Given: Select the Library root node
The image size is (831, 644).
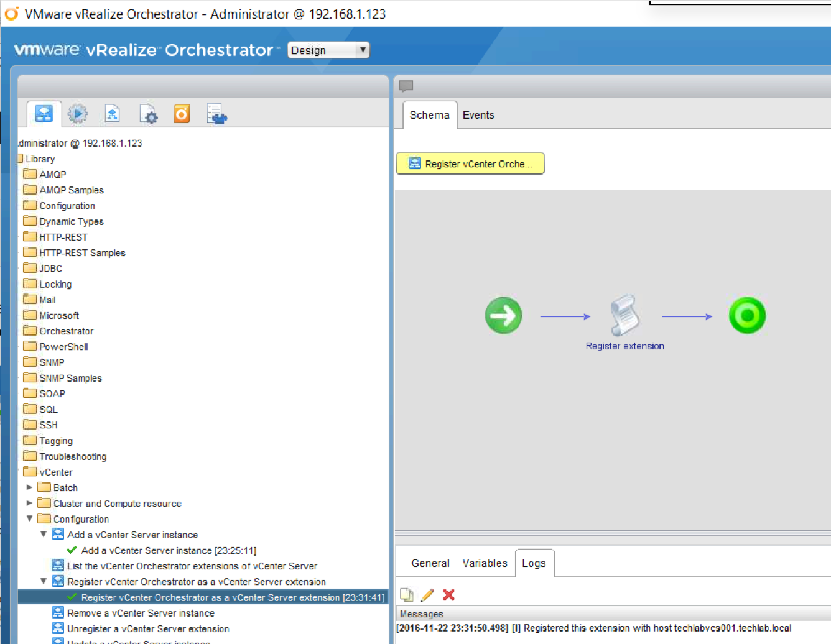Looking at the screenshot, I should [x=40, y=159].
